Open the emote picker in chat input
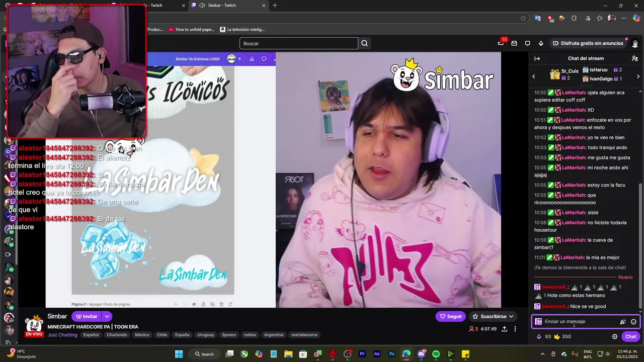The width and height of the screenshot is (644, 362). click(x=633, y=322)
